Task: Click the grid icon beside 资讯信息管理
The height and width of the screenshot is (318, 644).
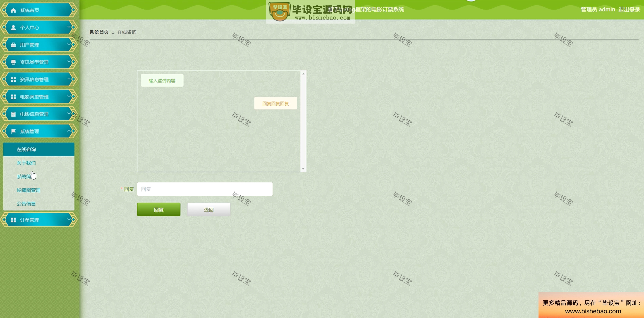Action: coord(14,79)
